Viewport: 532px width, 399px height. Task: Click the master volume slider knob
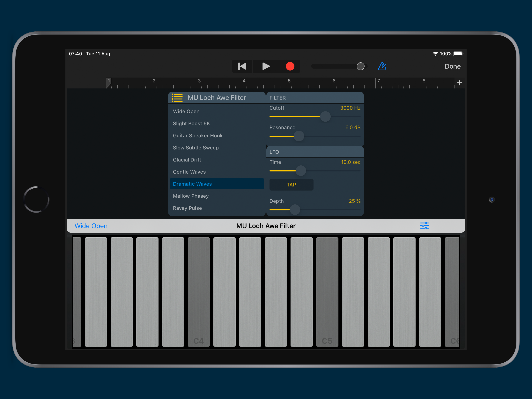click(x=360, y=66)
